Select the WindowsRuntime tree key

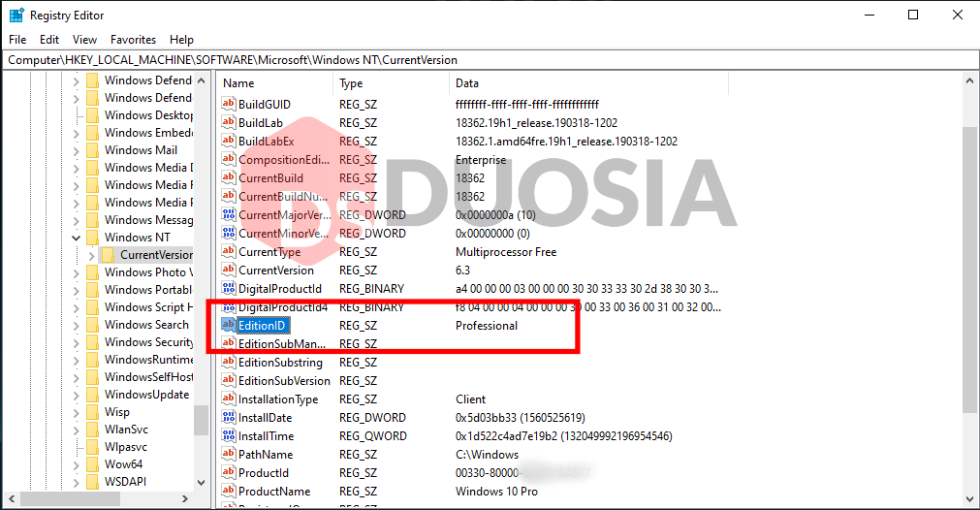(x=148, y=360)
